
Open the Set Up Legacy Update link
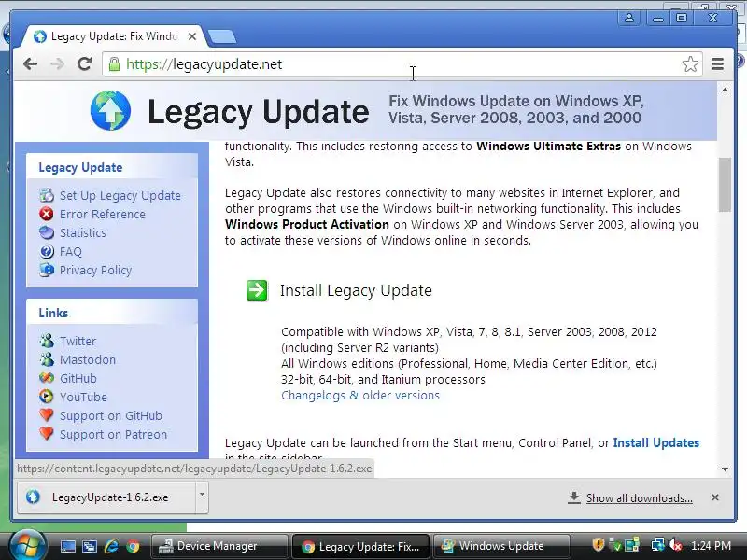[120, 195]
